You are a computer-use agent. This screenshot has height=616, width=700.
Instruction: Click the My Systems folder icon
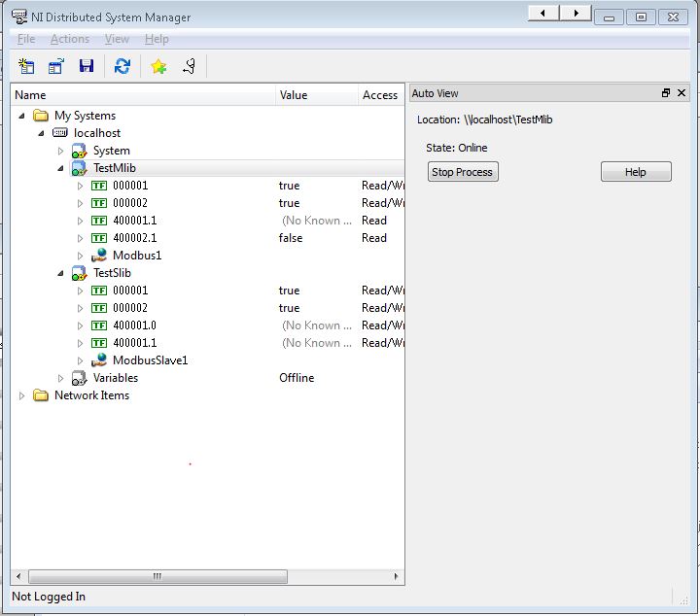click(41, 116)
